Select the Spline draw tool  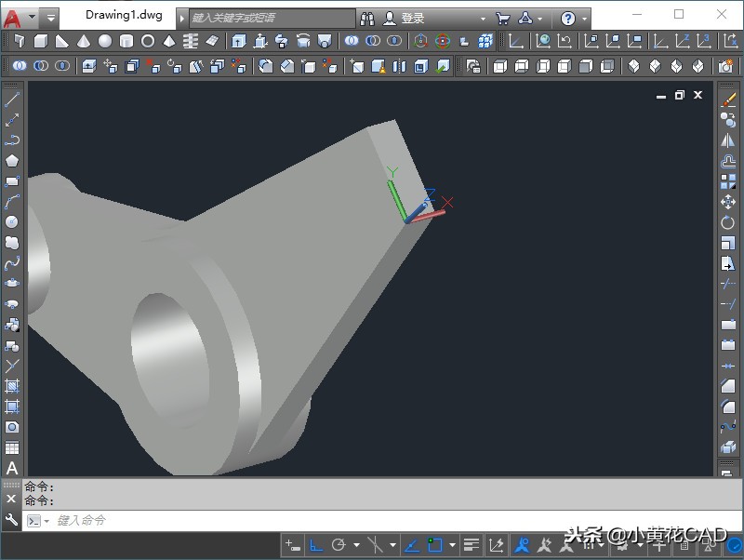pos(12,263)
